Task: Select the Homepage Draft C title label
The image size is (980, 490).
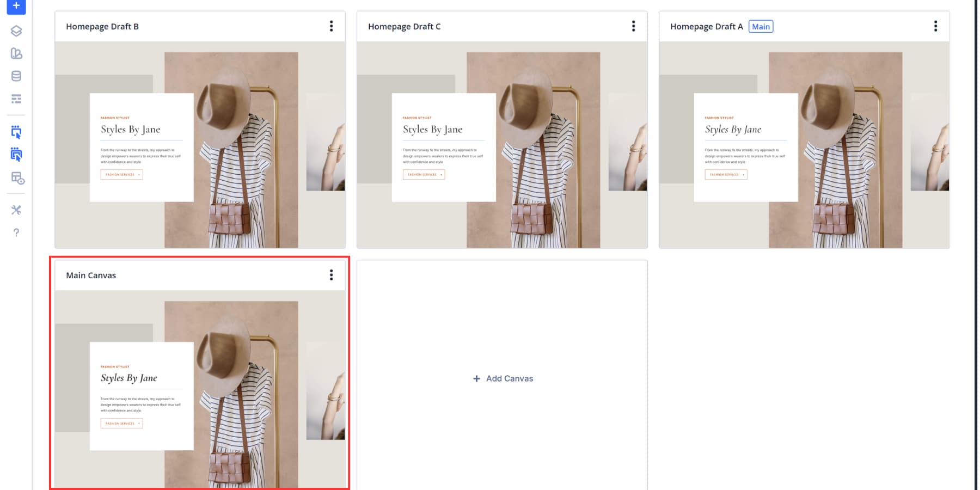Action: (x=404, y=26)
